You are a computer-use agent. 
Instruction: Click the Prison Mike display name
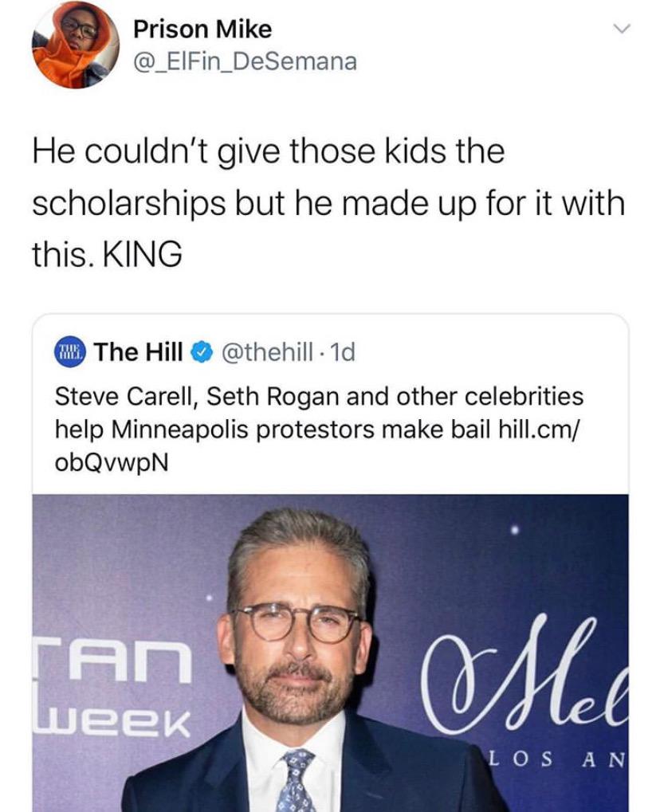202,29
